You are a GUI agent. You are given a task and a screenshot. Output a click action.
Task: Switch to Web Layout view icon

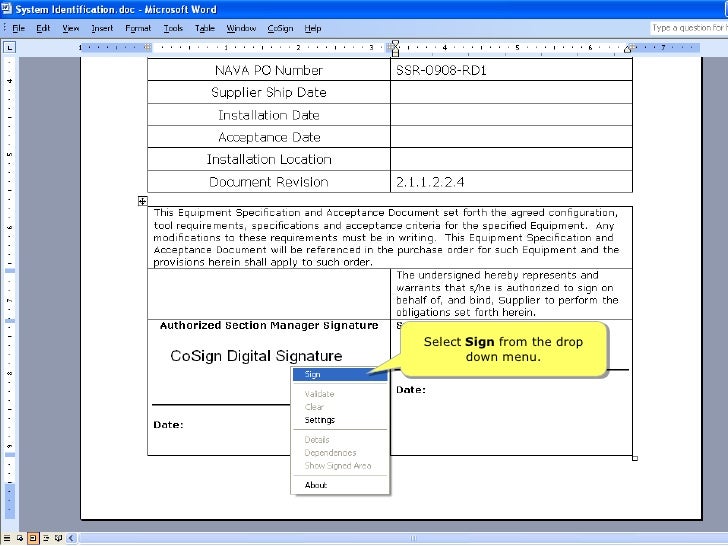click(x=20, y=538)
